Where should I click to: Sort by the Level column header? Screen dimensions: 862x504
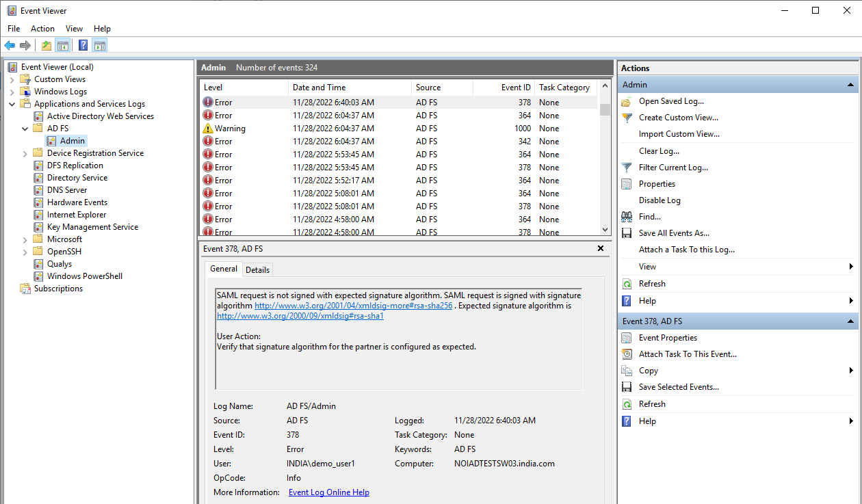click(244, 88)
